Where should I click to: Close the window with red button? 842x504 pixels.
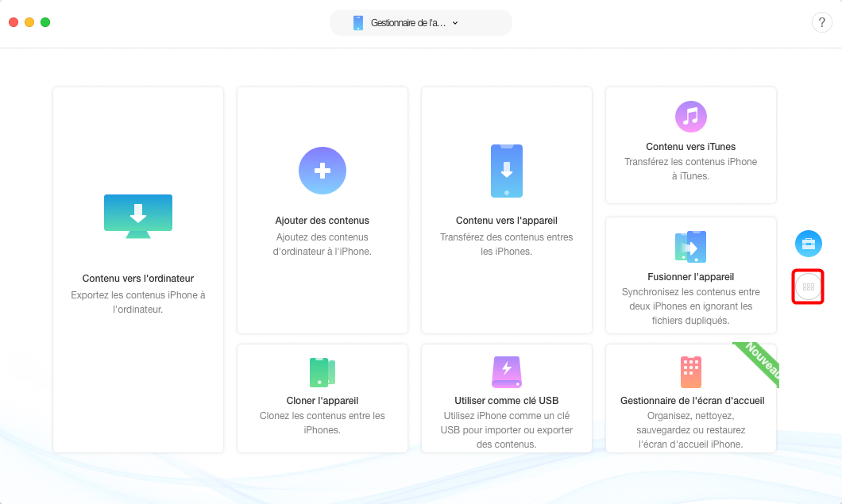(14, 22)
